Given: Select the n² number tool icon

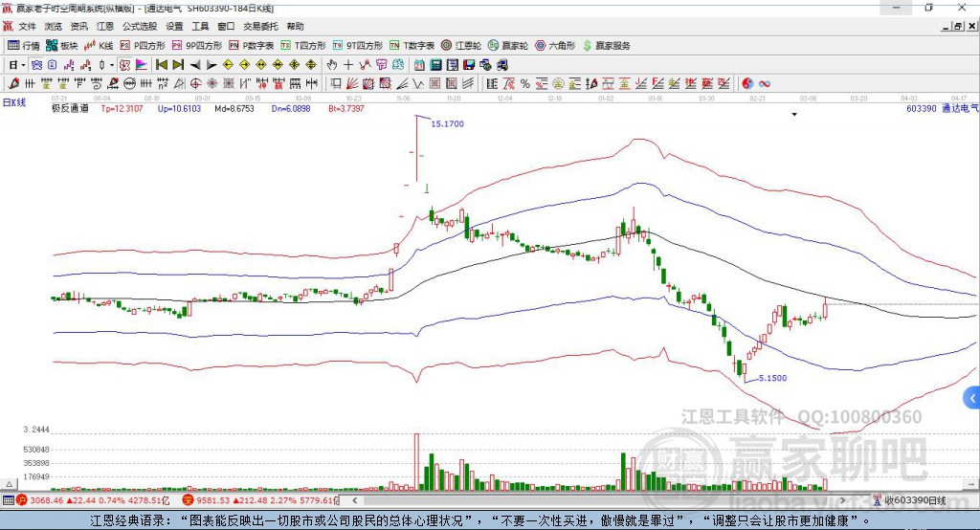Looking at the screenshot, I should tap(162, 84).
